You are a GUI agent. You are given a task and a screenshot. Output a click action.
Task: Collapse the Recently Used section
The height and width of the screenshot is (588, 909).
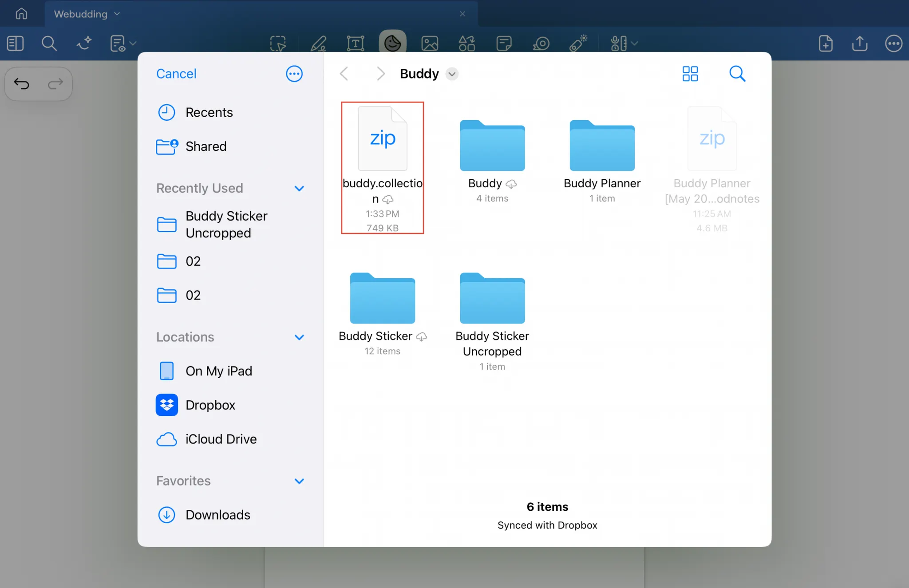point(299,189)
